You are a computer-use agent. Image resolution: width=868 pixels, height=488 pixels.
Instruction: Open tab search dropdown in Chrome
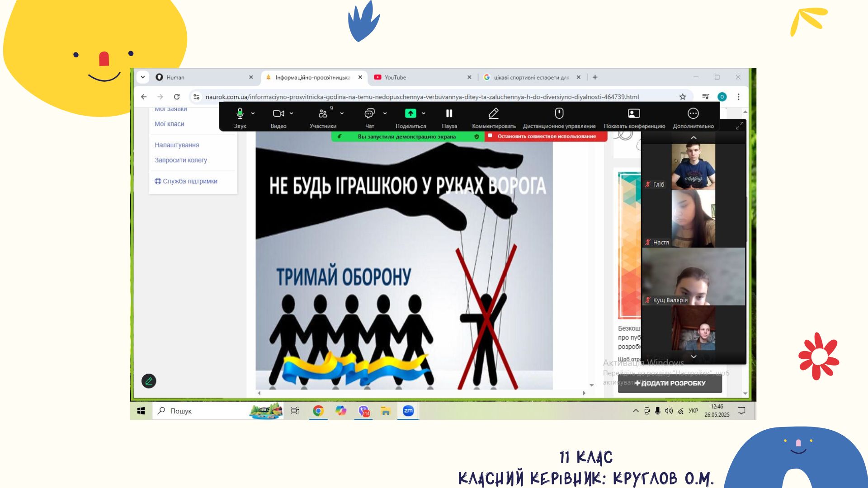click(143, 77)
